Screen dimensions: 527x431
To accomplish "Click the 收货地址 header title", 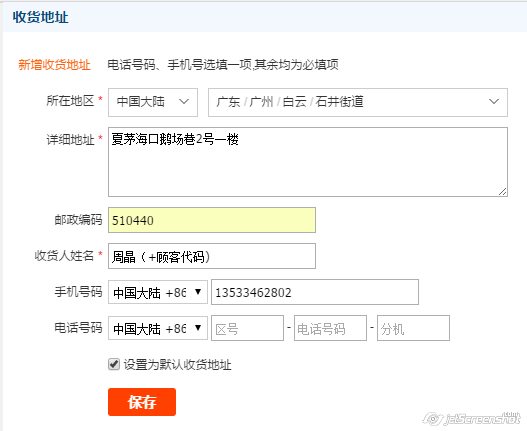I will (x=40, y=17).
